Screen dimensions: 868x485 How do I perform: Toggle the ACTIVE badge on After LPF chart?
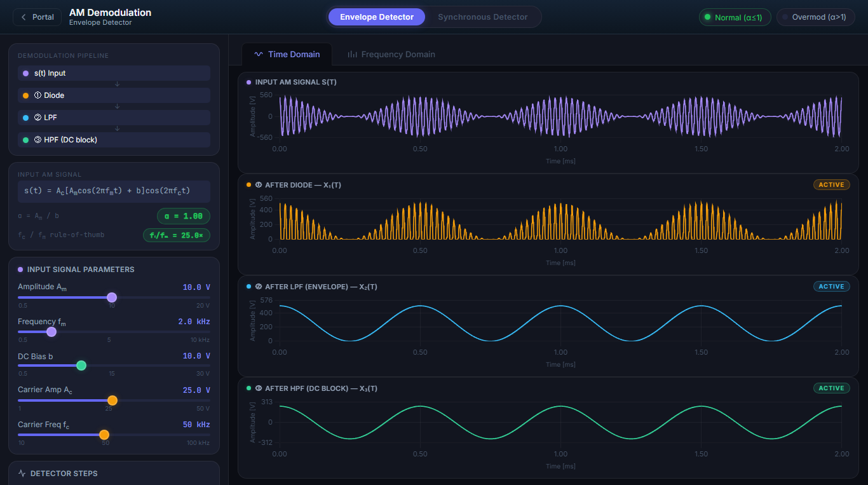tap(831, 287)
